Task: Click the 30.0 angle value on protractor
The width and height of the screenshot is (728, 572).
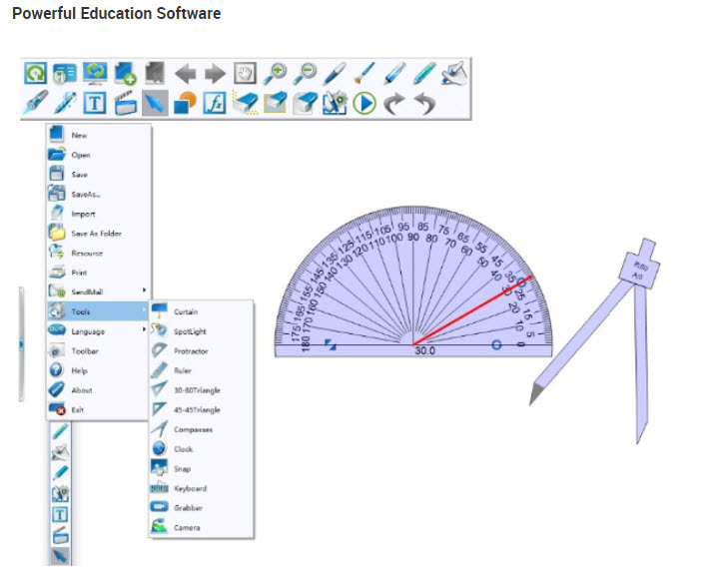Action: [424, 350]
